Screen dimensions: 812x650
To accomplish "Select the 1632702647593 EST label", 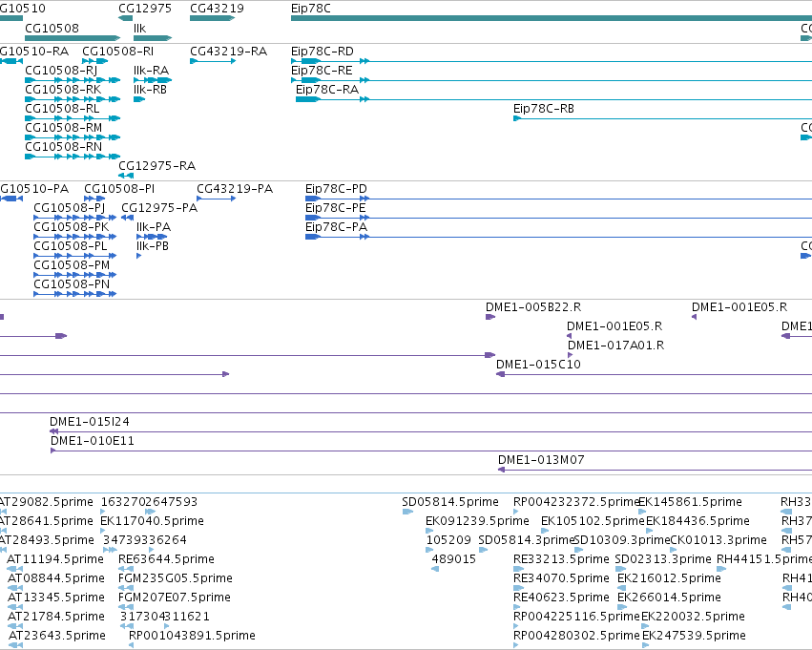I will point(149,502).
